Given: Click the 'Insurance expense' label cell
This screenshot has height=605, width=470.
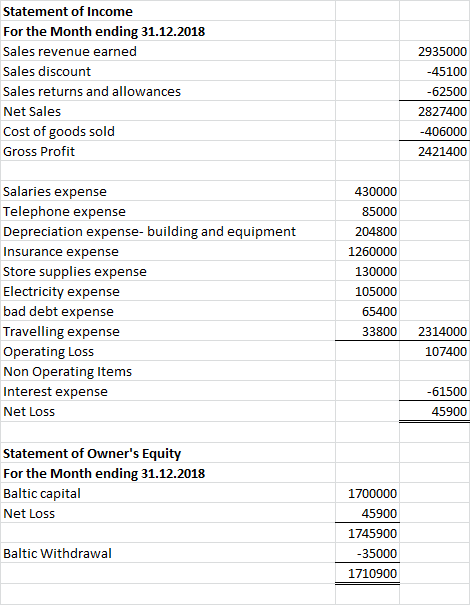Looking at the screenshot, I should click(168, 251).
